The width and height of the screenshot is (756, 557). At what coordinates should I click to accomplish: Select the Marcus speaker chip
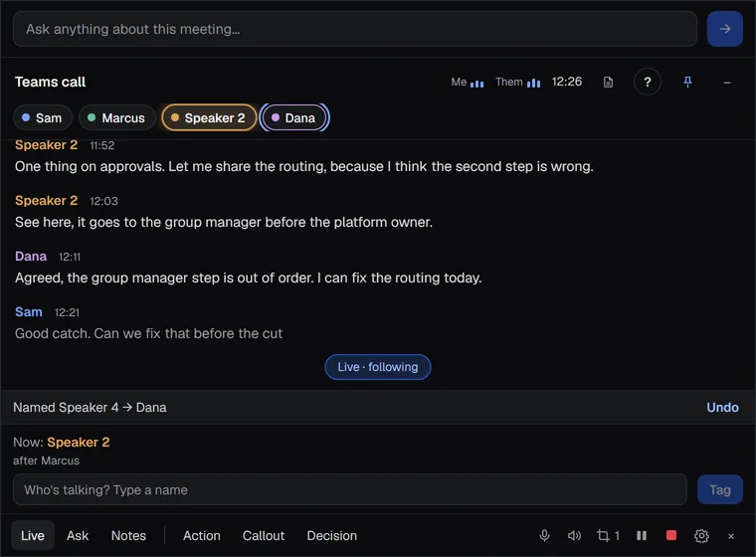pos(117,117)
